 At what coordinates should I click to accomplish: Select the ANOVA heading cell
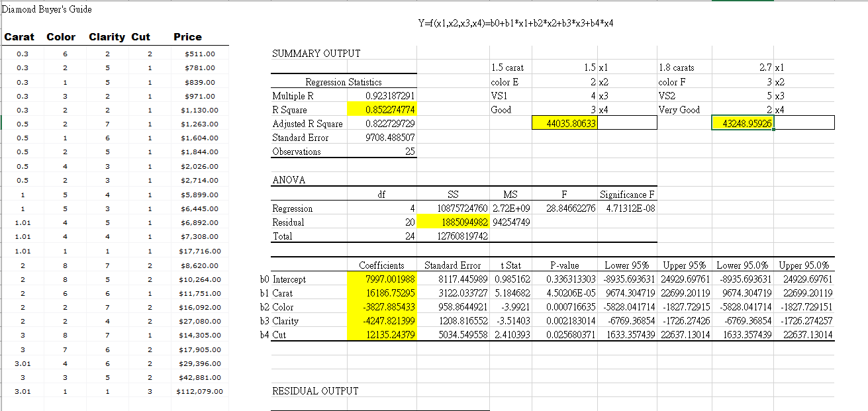pyautogui.click(x=290, y=180)
